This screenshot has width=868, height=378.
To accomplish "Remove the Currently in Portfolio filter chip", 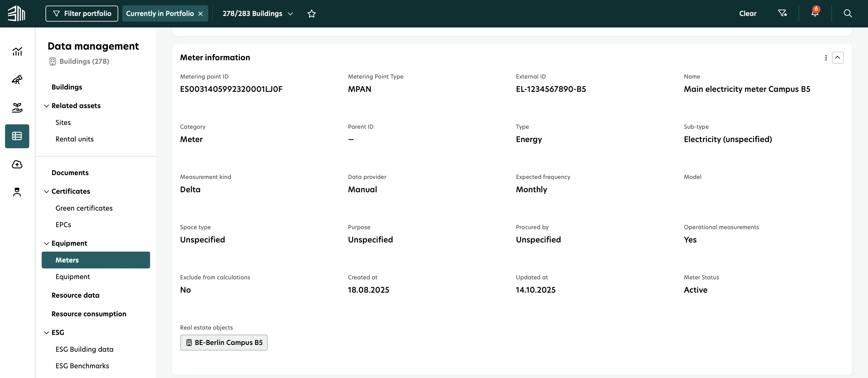I will pos(201,14).
